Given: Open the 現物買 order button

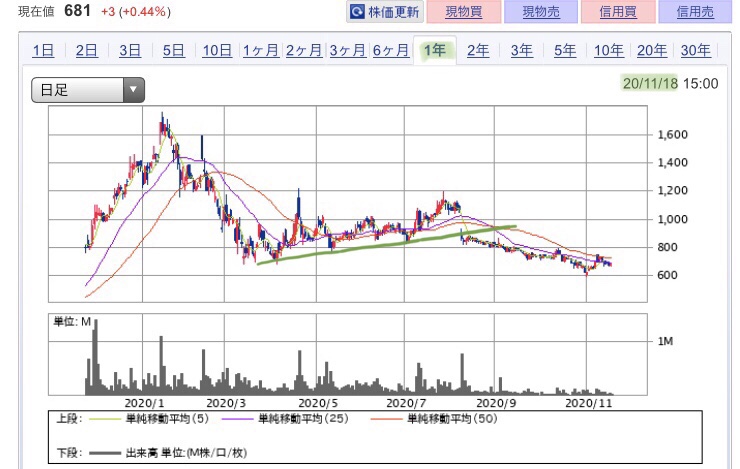Looking at the screenshot, I should [463, 11].
